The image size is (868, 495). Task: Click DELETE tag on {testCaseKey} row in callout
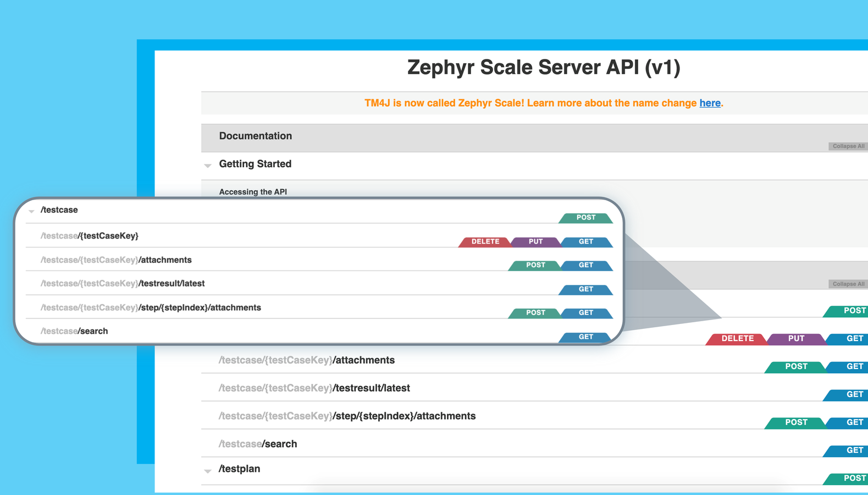click(485, 242)
